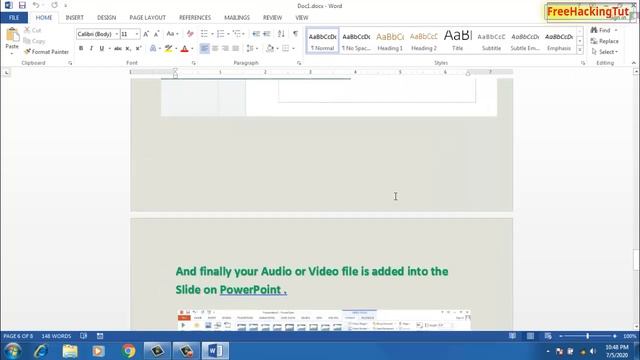Apply red font color

point(184,48)
